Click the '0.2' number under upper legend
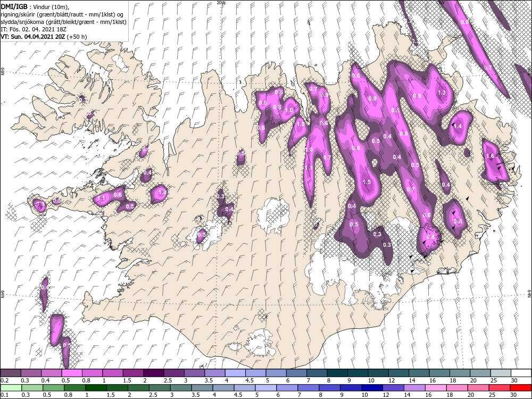 click(4, 381)
